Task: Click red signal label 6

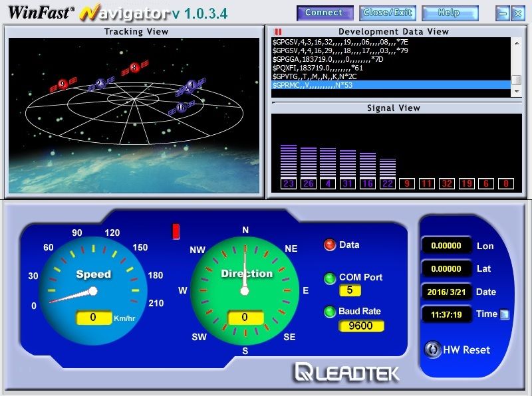Action: 486,183
